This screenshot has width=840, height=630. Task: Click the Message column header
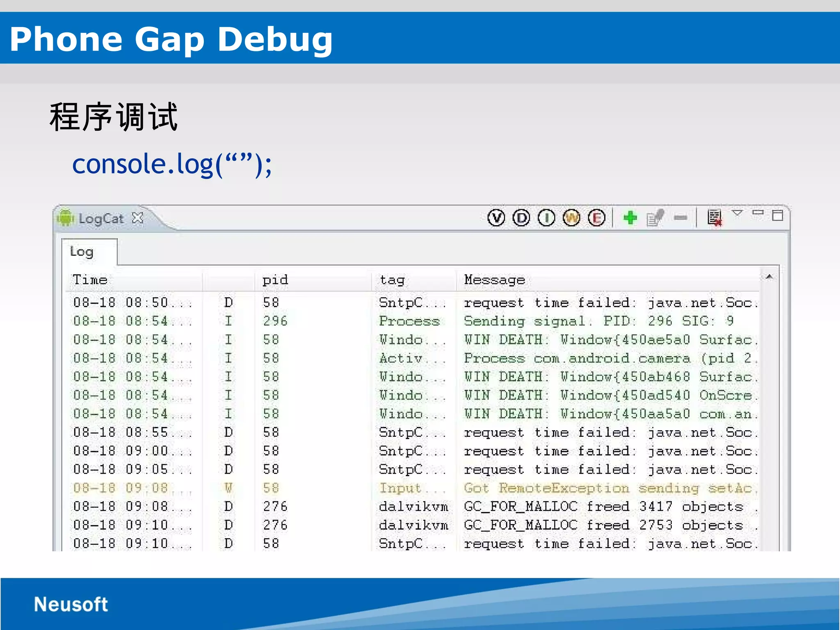tap(608, 280)
